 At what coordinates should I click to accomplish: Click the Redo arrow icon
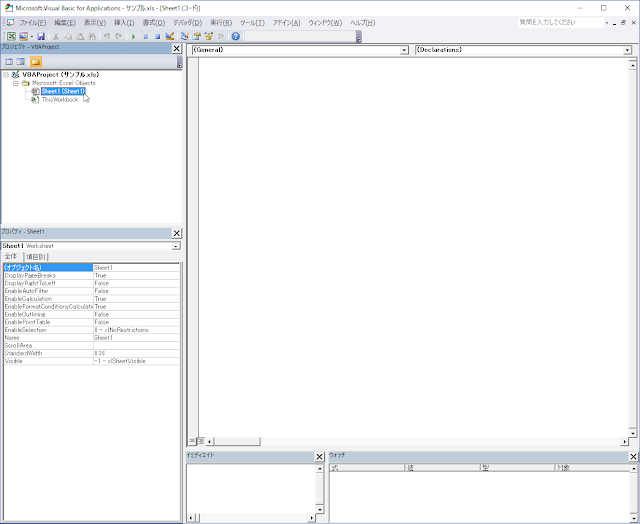tap(119, 36)
